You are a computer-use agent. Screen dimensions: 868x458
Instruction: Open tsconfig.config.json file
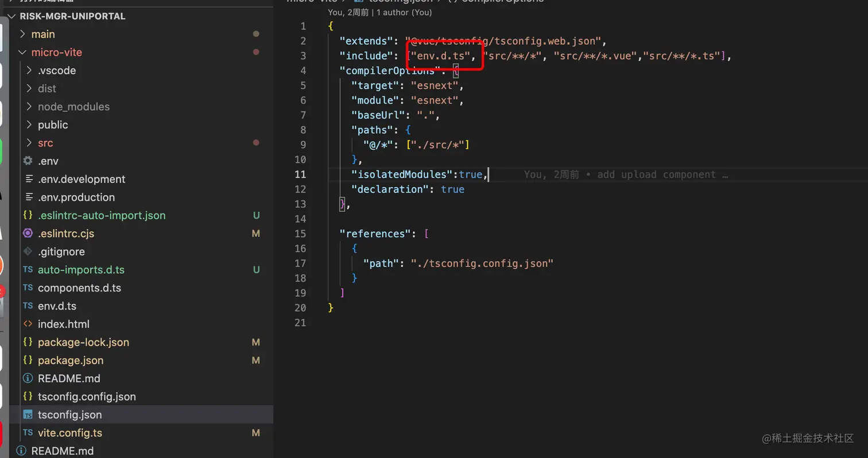(87, 397)
